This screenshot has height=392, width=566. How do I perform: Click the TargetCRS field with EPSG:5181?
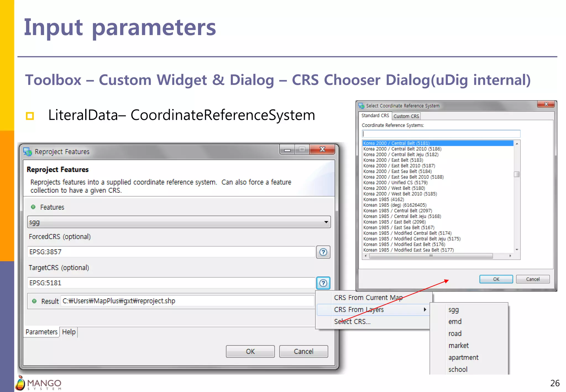coord(171,283)
